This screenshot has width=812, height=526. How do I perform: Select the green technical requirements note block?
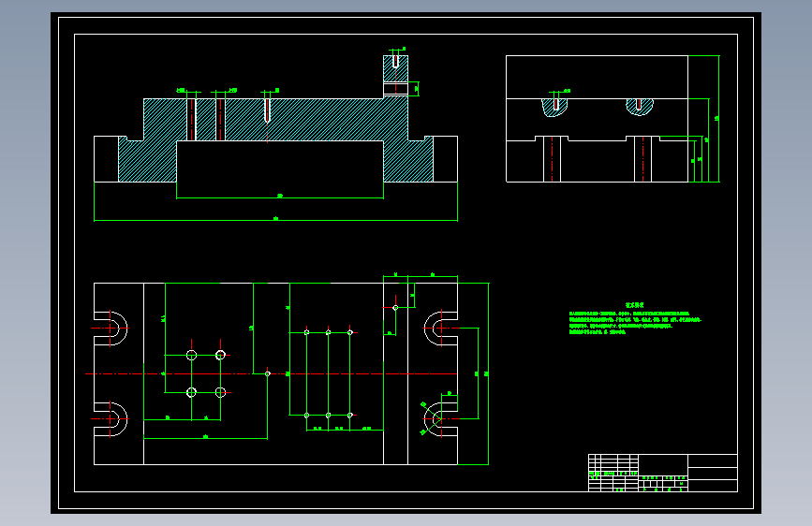tap(635, 319)
